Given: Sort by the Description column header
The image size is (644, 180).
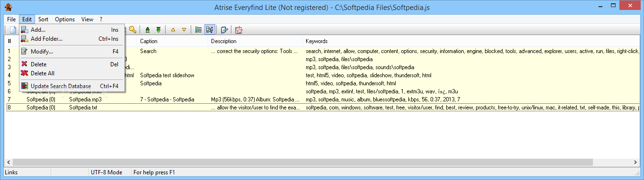Looking at the screenshot, I should pyautogui.click(x=256, y=41).
